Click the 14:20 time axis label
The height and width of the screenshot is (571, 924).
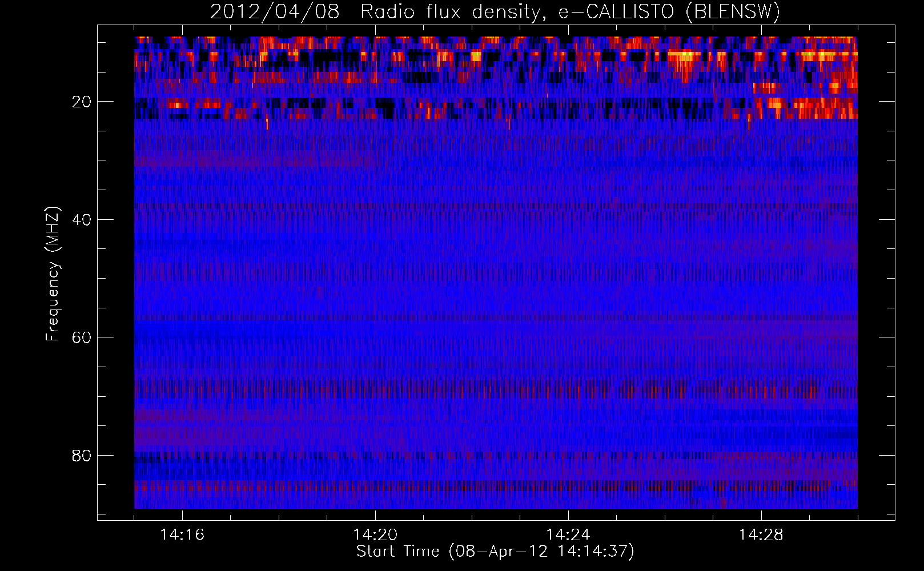click(375, 534)
